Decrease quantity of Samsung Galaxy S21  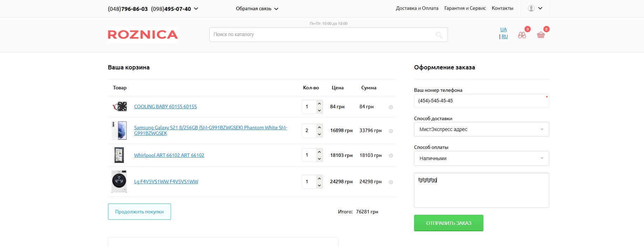coord(319,134)
